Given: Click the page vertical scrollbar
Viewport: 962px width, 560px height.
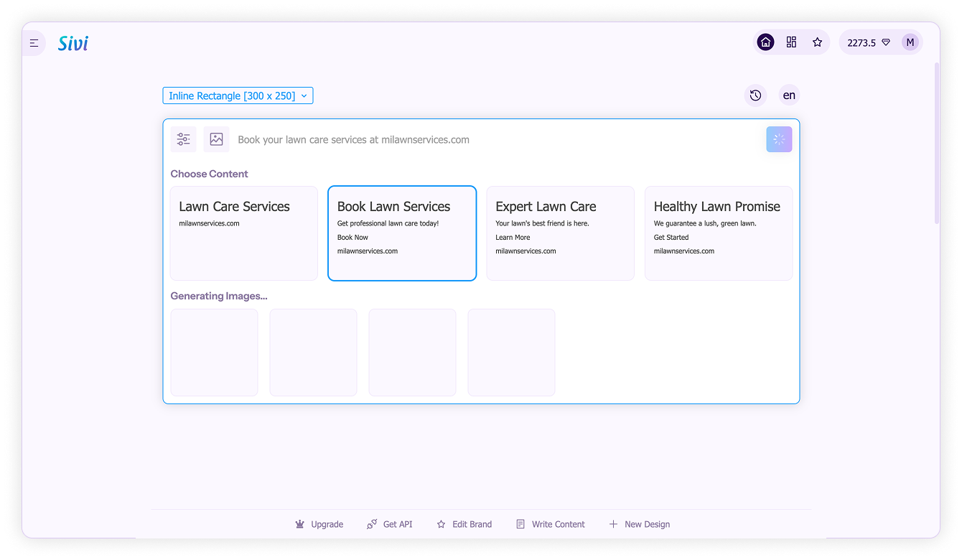Looking at the screenshot, I should [x=937, y=144].
